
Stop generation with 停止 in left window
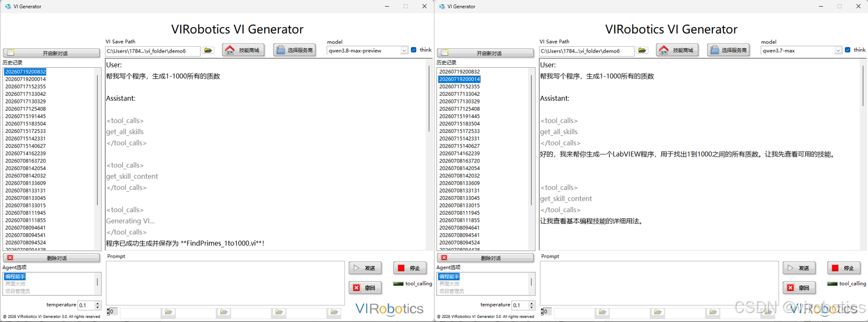click(x=410, y=268)
